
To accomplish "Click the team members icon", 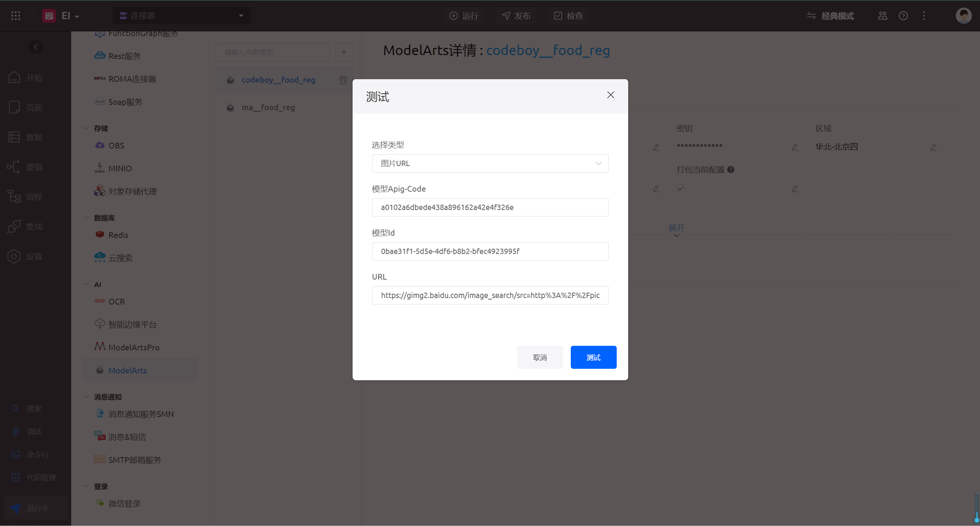I will point(883,16).
